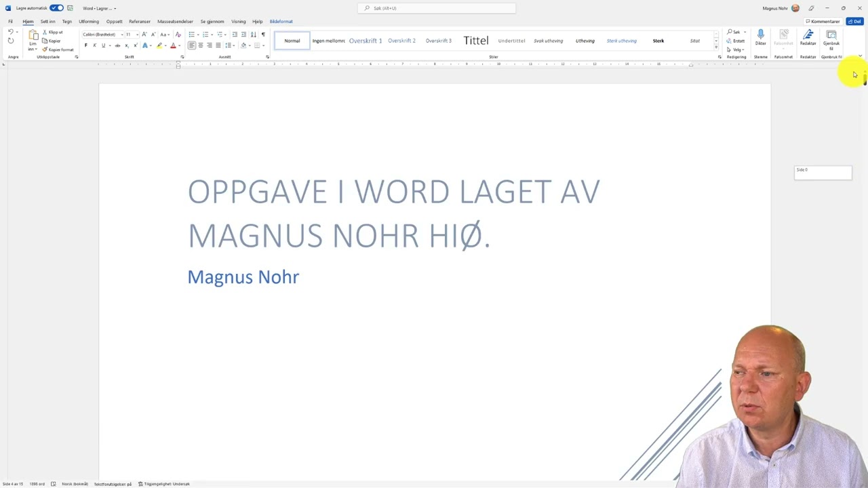Screen dimensions: 868x488
Task: Click the shading paint bucket icon
Action: pyautogui.click(x=243, y=45)
